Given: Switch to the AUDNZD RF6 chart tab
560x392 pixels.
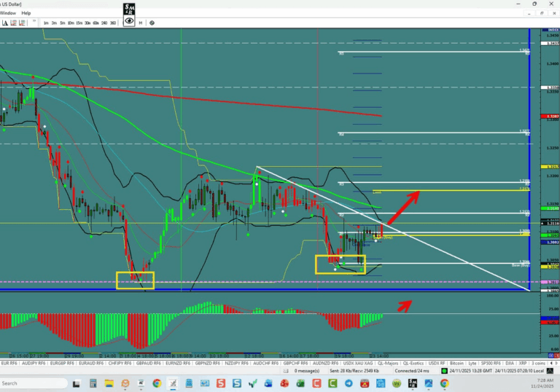Looking at the screenshot, I should (325, 363).
